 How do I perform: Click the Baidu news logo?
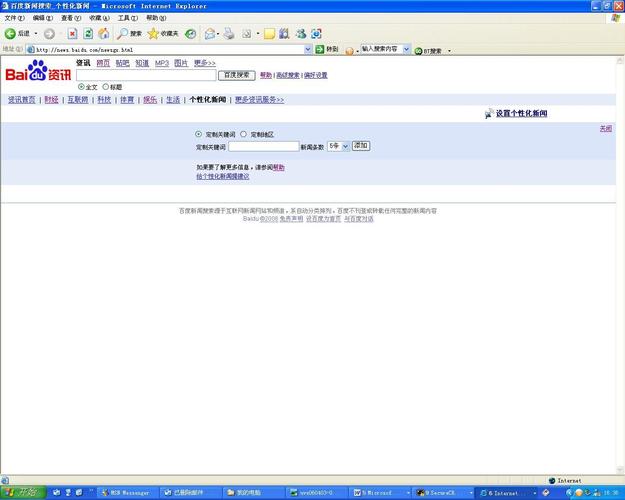coord(38,71)
